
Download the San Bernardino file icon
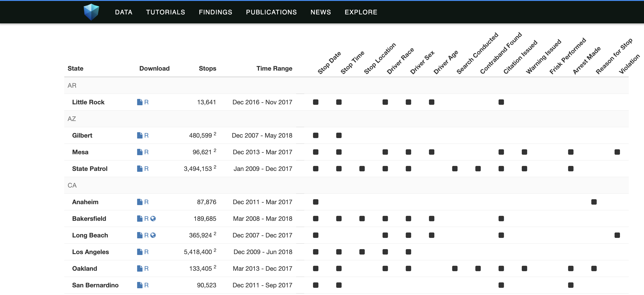click(140, 285)
